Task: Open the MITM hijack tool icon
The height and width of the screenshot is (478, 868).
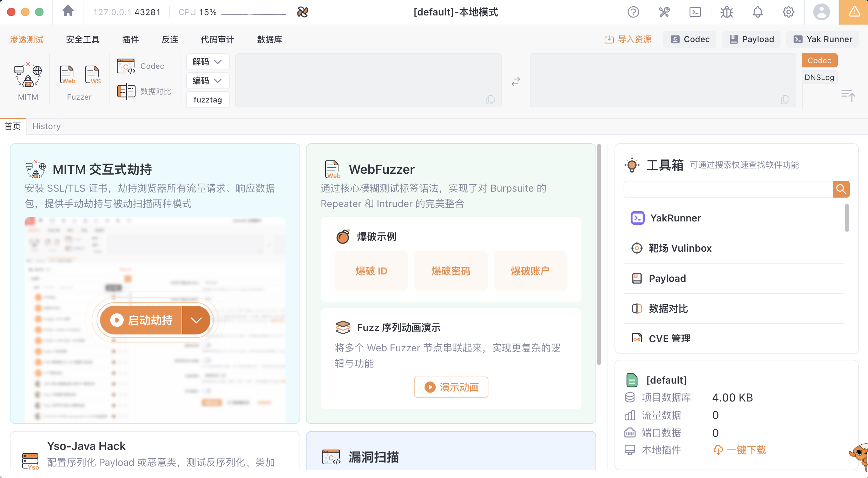Action: [x=28, y=75]
